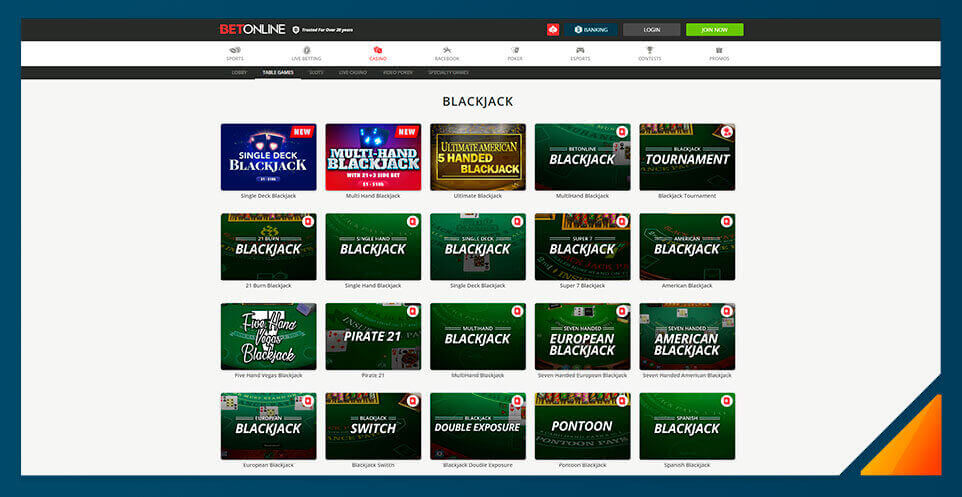Open the Video Poker tab
This screenshot has height=497, width=962.
pyautogui.click(x=398, y=72)
